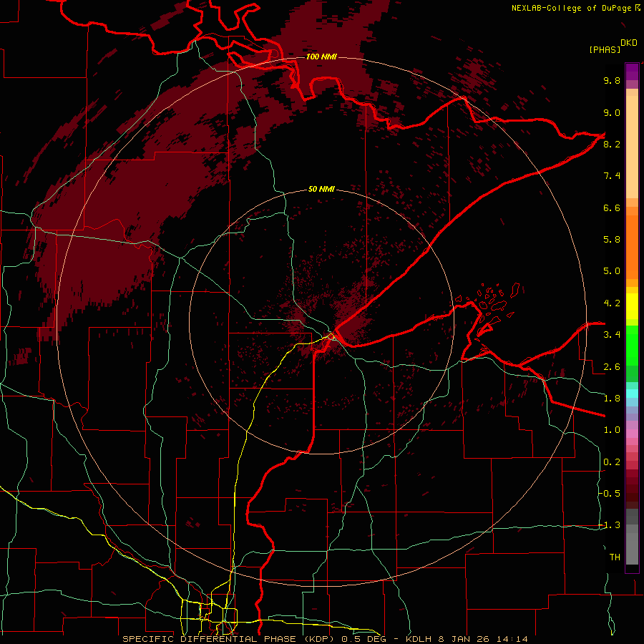
Task: Click the 5.0 legend value
Action: pyautogui.click(x=612, y=271)
